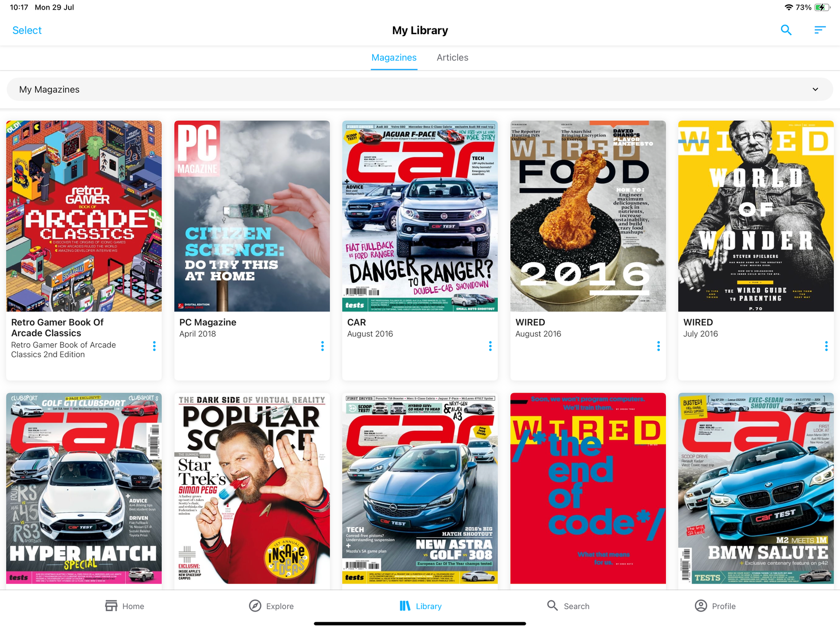The height and width of the screenshot is (630, 840).
Task: Open search from the top toolbar
Action: 786,30
